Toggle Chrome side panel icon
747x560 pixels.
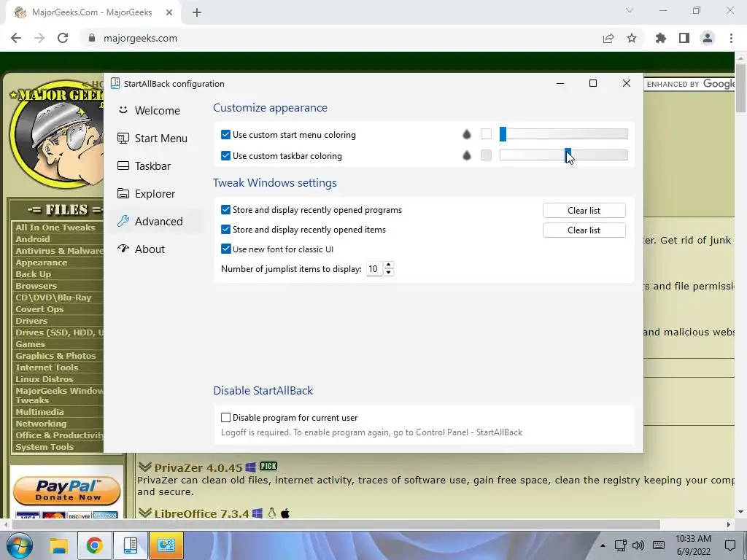coord(684,38)
